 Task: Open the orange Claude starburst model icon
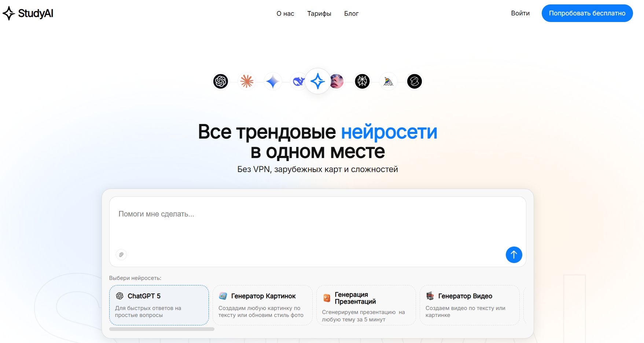click(247, 81)
